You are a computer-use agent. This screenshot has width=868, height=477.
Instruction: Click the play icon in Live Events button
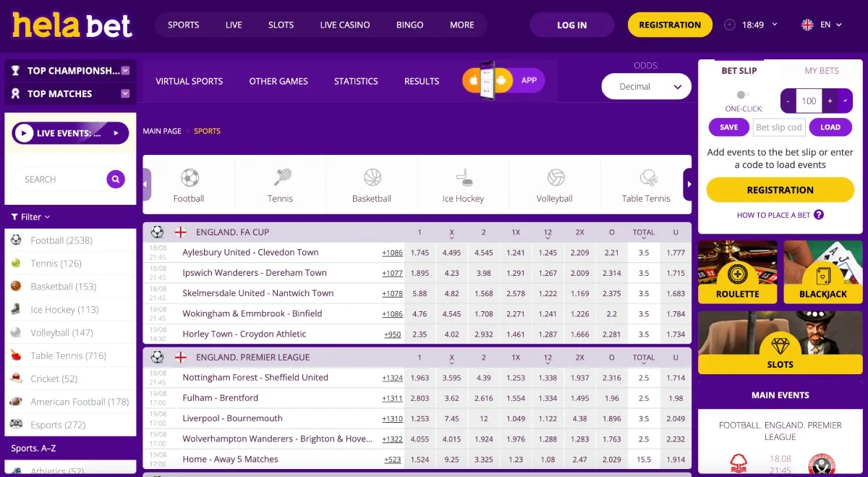point(24,133)
